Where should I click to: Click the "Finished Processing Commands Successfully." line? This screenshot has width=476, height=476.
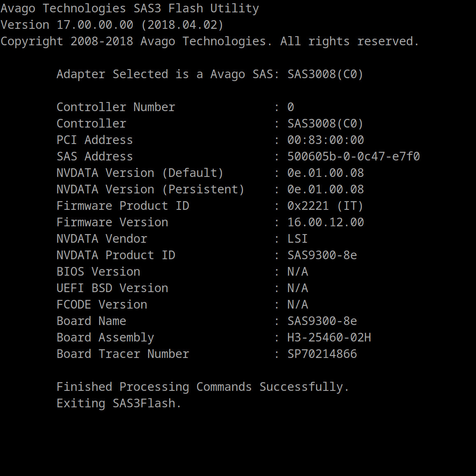point(202,387)
